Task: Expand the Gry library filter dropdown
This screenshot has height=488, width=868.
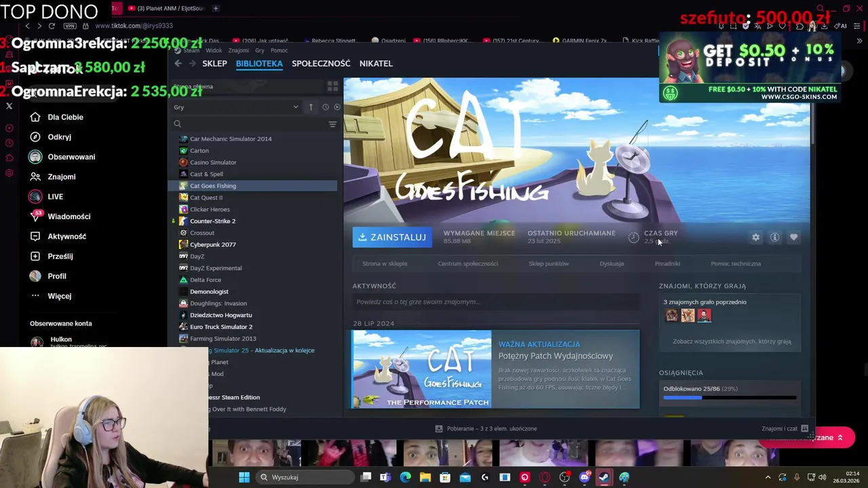Action: click(x=236, y=107)
